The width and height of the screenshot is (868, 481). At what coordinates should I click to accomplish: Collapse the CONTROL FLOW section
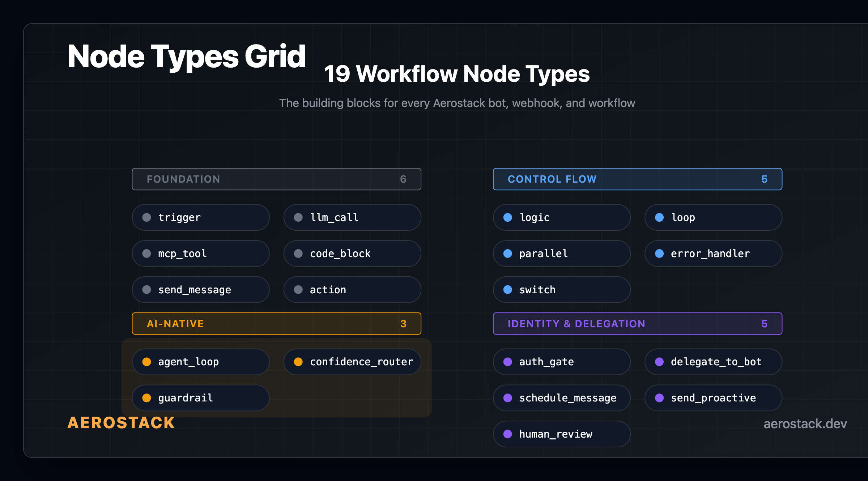click(637, 179)
